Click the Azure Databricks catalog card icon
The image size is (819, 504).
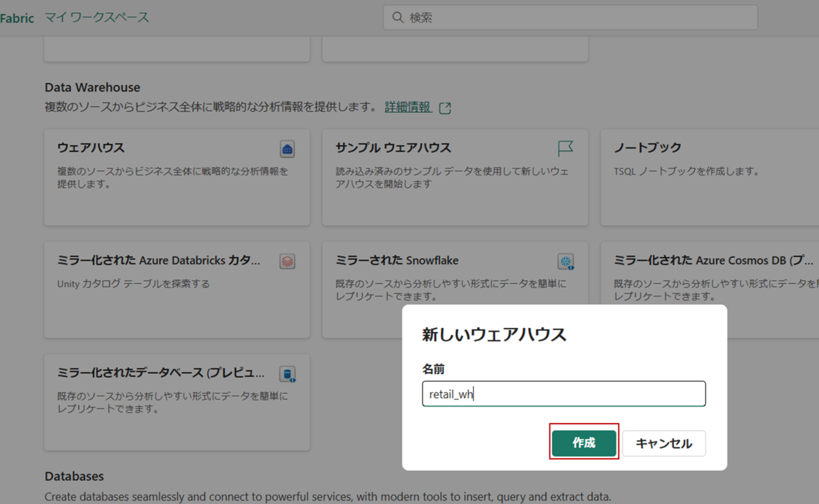click(x=287, y=261)
